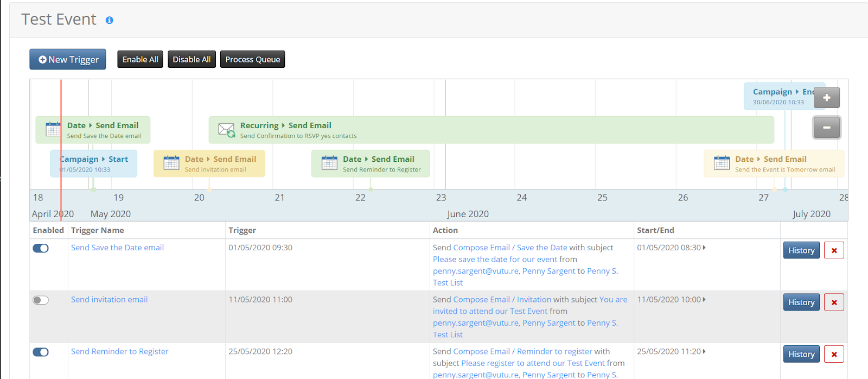
Task: Delete the Send invitation email trigger
Action: 834,302
